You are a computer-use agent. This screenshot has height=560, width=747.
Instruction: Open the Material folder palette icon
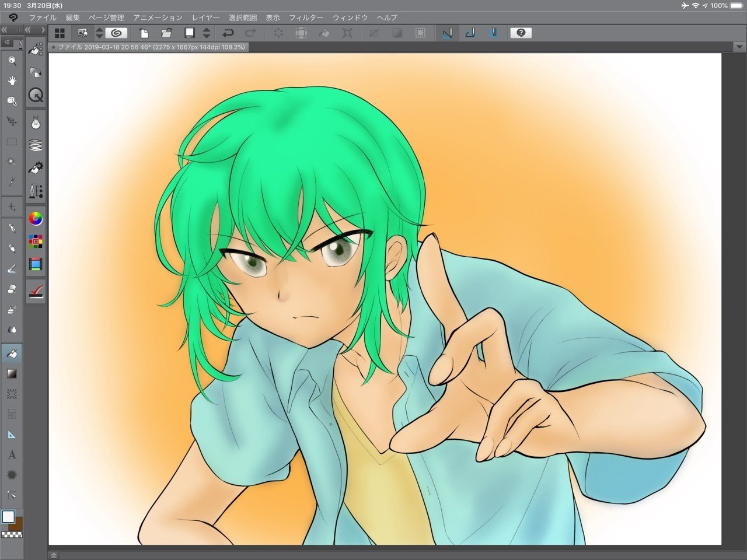pos(36,72)
